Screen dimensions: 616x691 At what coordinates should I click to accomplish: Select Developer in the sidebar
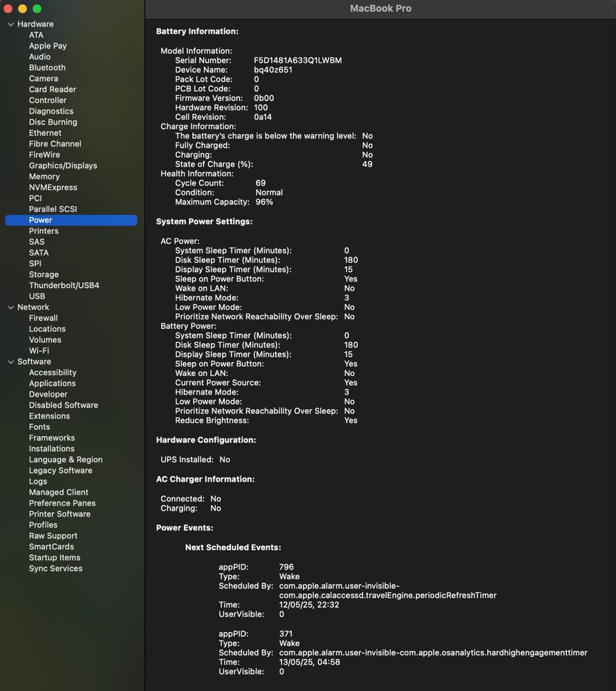pyautogui.click(x=48, y=395)
